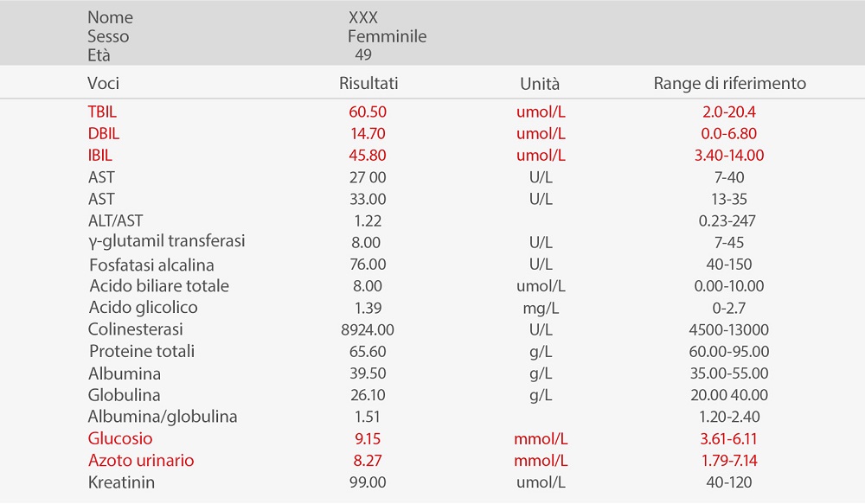The width and height of the screenshot is (865, 504).
Task: Click the Acido glicolico row label
Action: coord(144,308)
